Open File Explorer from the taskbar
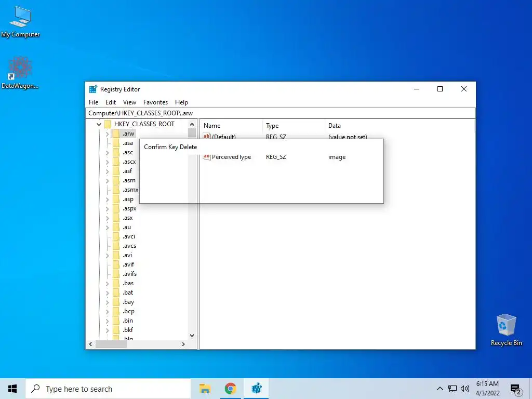 [x=205, y=389]
